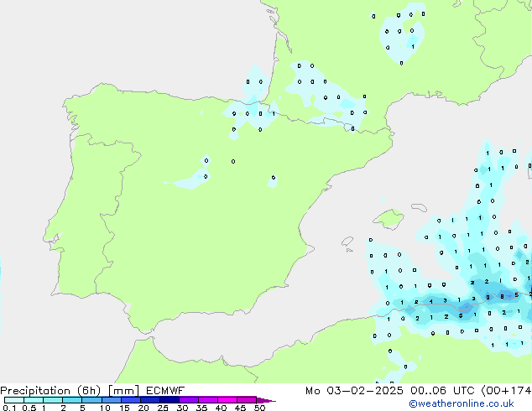Click the 20 label on the legend scale
Screen dimensions: 532x411
tap(143, 408)
